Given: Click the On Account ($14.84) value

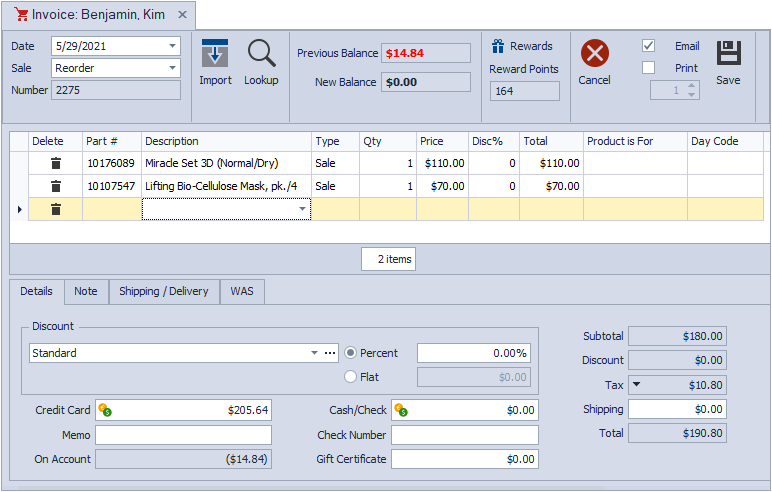Looking at the screenshot, I should click(x=183, y=459).
